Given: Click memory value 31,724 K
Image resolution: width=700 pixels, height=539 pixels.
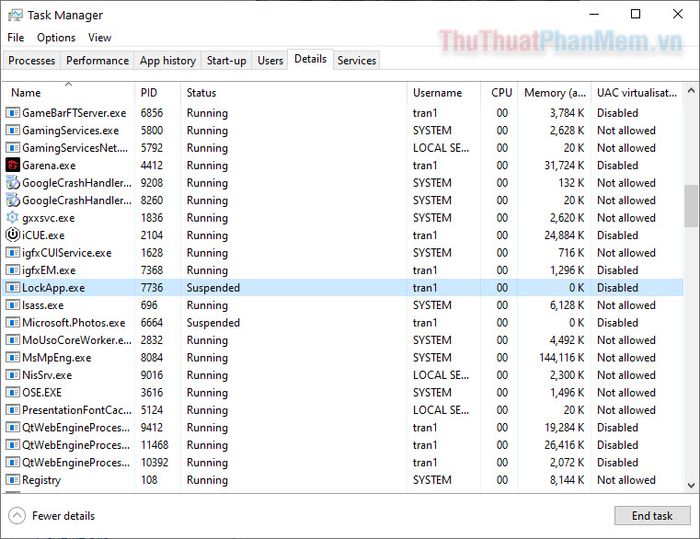Looking at the screenshot, I should point(564,166).
